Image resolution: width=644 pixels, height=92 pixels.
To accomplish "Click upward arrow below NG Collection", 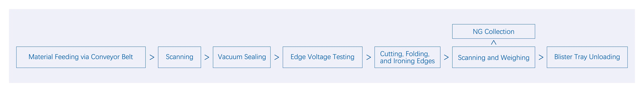I will click(493, 43).
